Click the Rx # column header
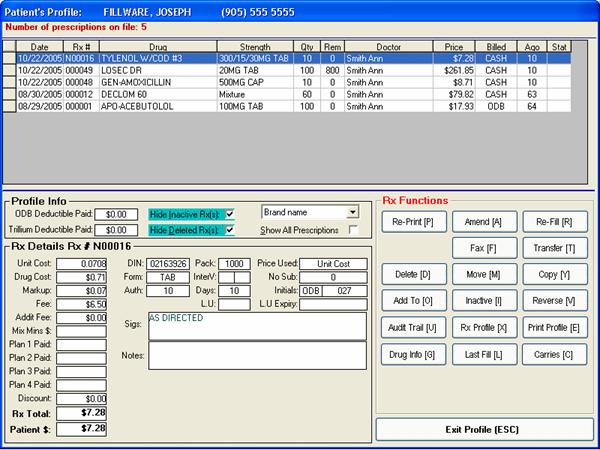The width and height of the screenshot is (600, 450). tap(81, 47)
